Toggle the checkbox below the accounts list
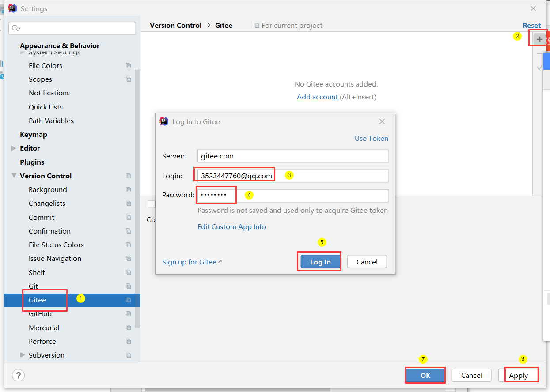The image size is (550, 392). pyautogui.click(x=152, y=204)
